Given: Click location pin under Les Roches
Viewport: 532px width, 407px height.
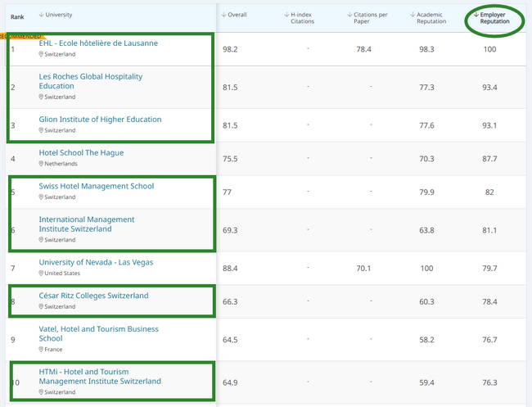Looking at the screenshot, I should click(41, 97).
